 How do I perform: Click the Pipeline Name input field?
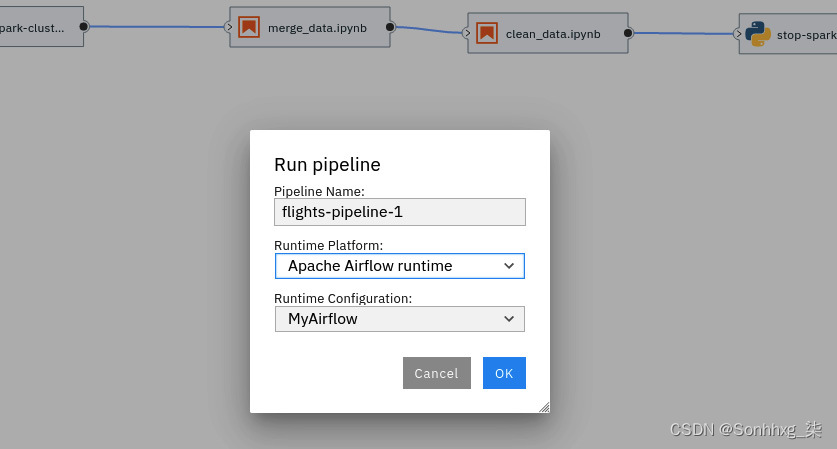[x=400, y=212]
